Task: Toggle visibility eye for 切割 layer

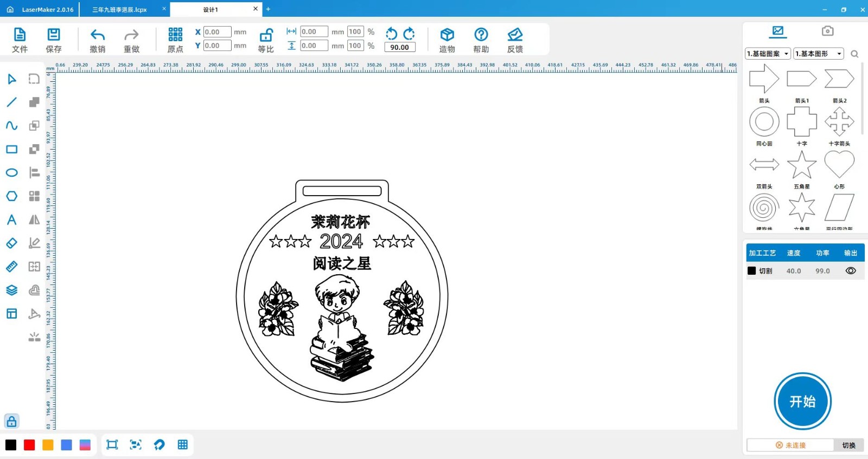Action: pos(851,271)
